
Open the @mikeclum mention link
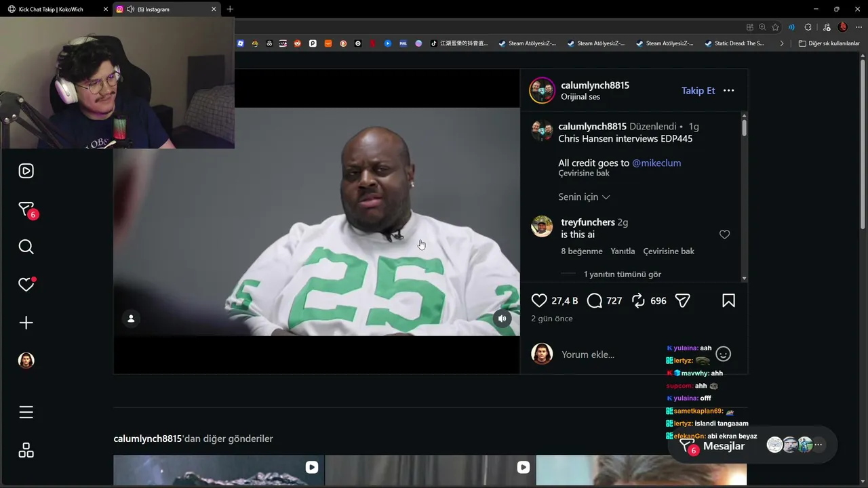click(x=656, y=163)
